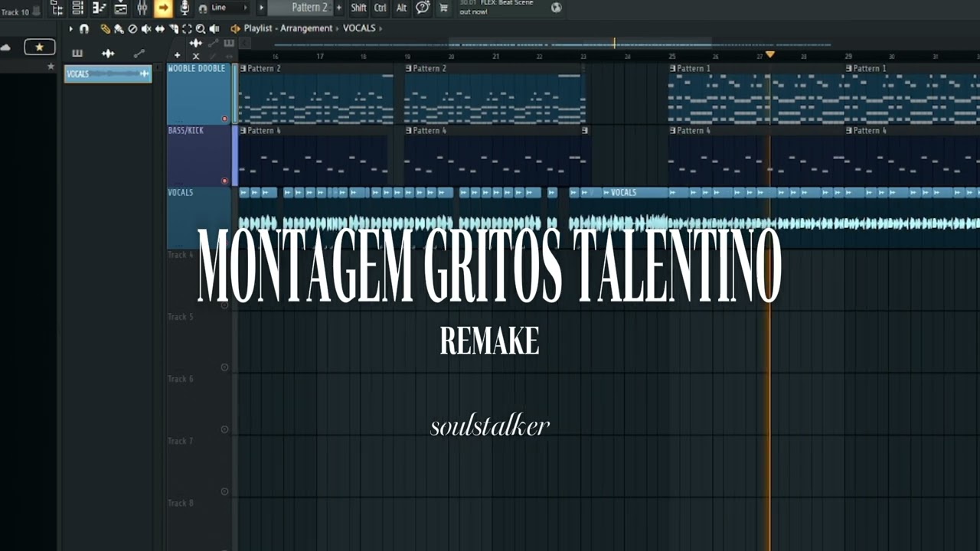Click the X icon above track headers
Viewport: 980px width, 551px height.
click(196, 56)
